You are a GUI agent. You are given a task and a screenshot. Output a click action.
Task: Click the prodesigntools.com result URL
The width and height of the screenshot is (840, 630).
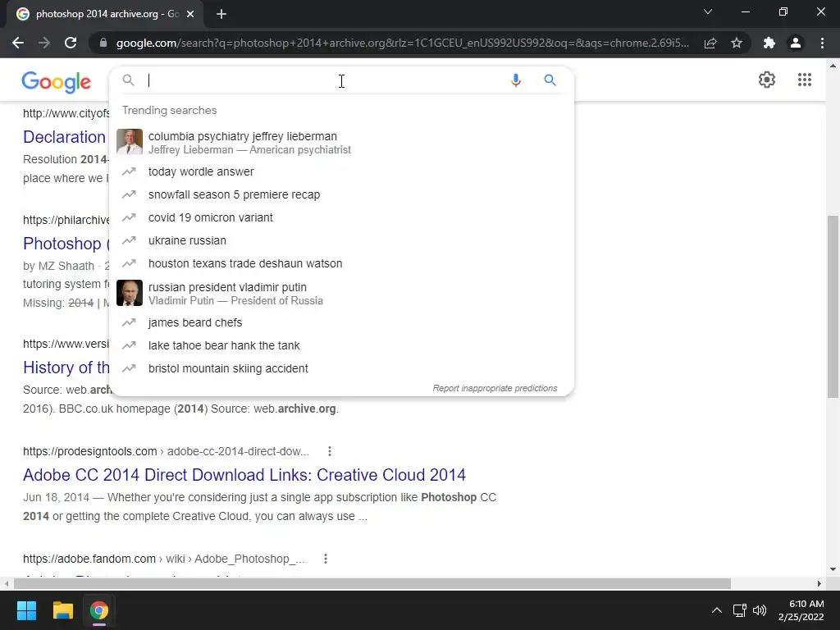pos(166,452)
